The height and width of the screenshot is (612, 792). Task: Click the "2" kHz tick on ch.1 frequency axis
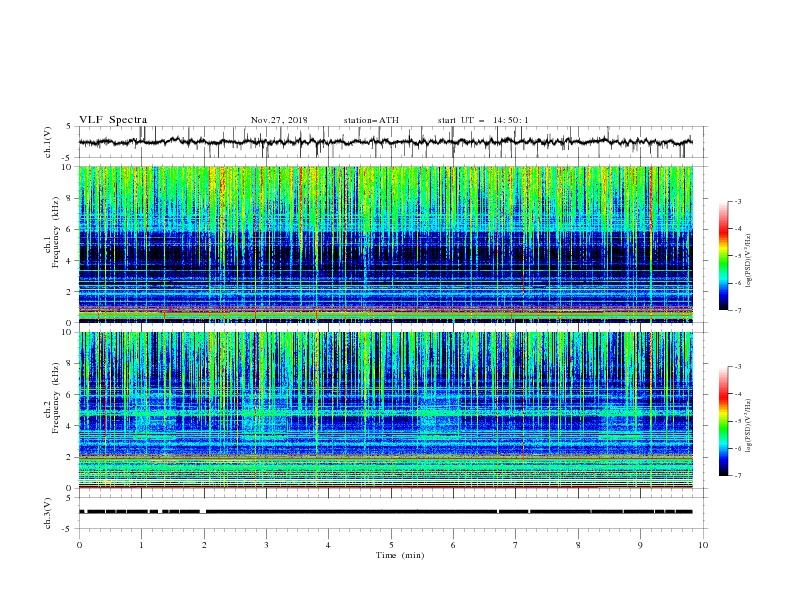[70, 292]
